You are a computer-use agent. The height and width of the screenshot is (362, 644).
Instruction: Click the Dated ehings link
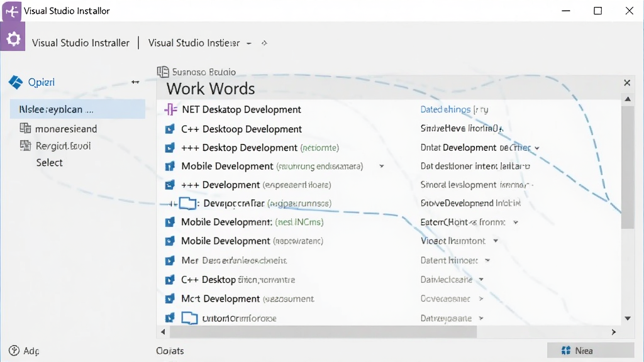445,109
